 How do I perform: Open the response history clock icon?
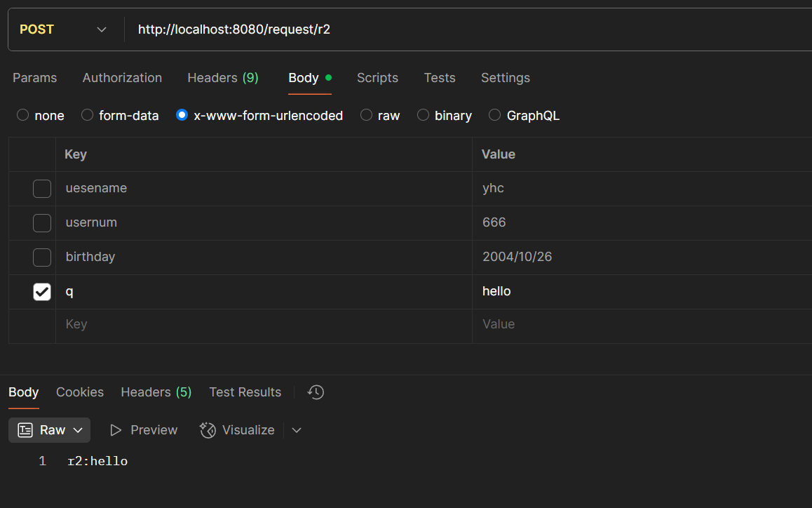[x=316, y=392]
